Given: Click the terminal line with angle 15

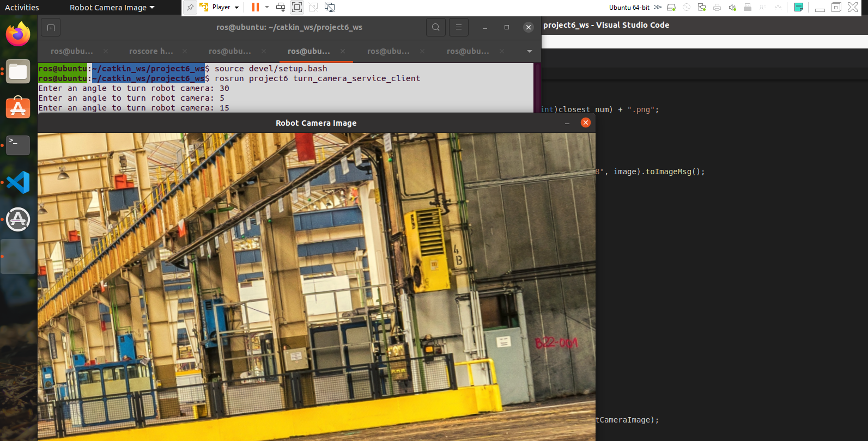Looking at the screenshot, I should [133, 108].
